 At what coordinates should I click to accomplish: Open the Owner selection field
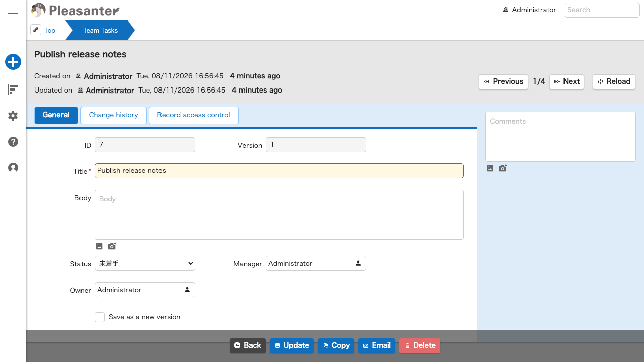click(145, 290)
